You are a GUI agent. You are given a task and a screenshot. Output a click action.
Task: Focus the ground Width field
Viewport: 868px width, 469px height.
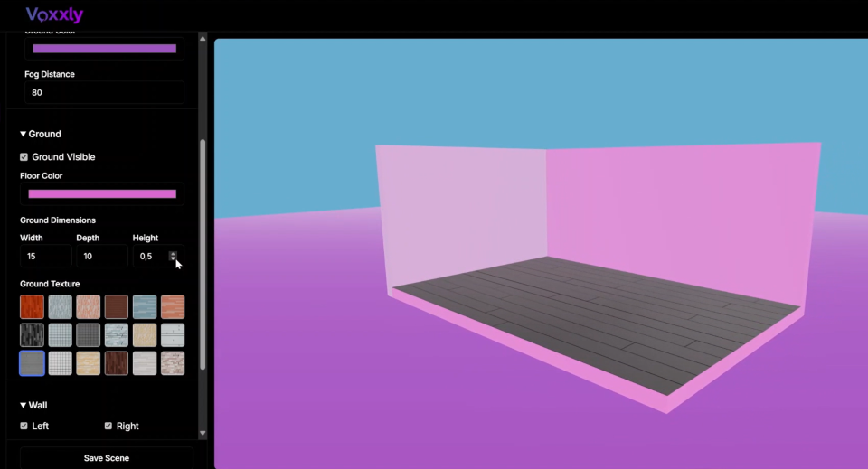click(x=46, y=256)
